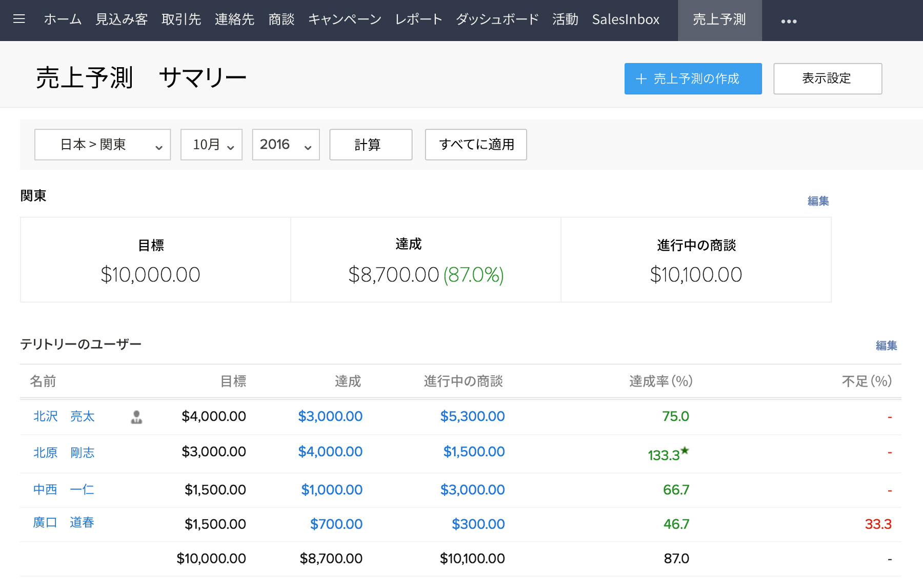Image resolution: width=923 pixels, height=588 pixels.
Task: Click 編集 link for territory users
Action: (x=886, y=346)
